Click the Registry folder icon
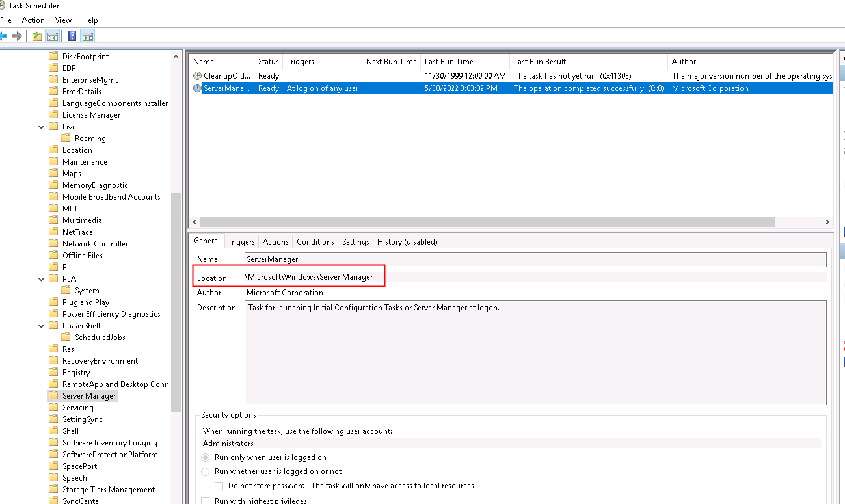The width and height of the screenshot is (845, 504). point(54,373)
